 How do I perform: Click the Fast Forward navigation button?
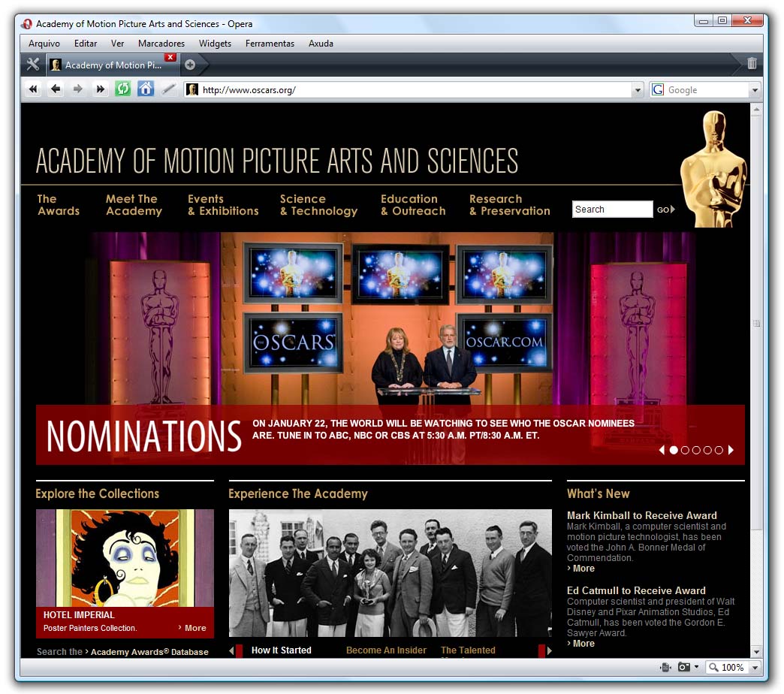101,89
